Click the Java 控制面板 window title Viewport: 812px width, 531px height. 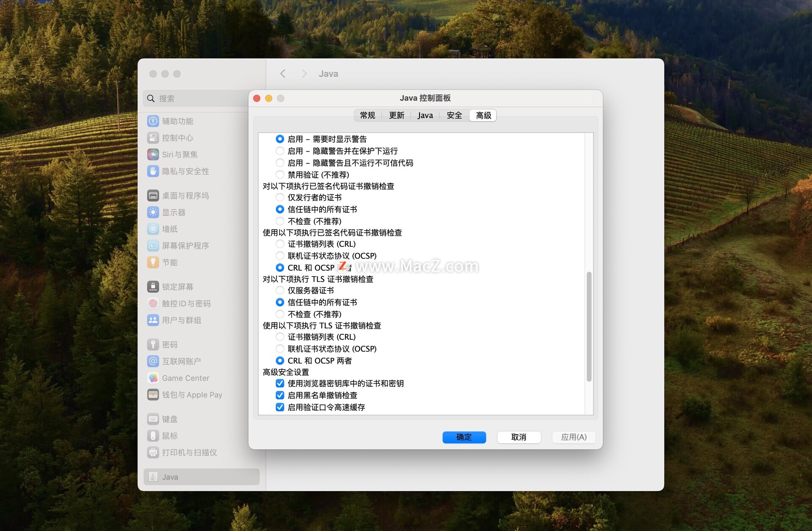coord(425,98)
